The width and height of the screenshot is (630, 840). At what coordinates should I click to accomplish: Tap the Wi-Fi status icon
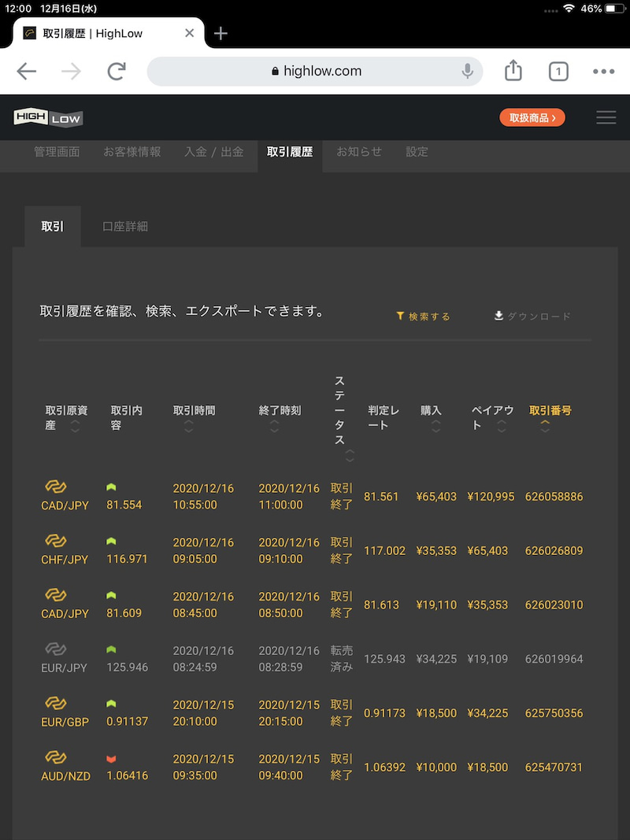pos(569,9)
